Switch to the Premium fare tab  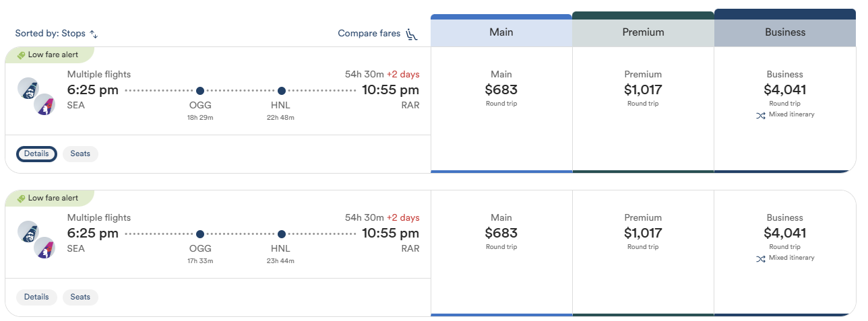pyautogui.click(x=643, y=32)
